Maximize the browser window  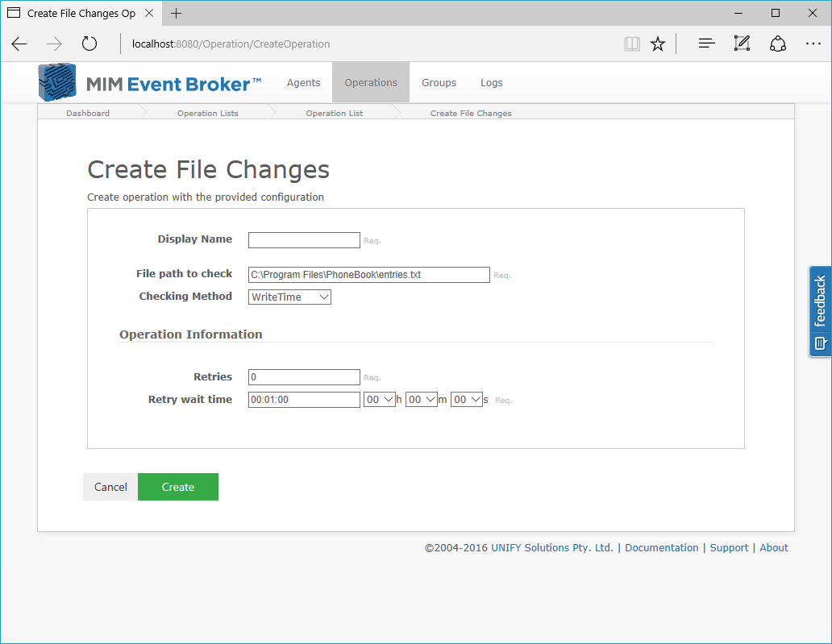pyautogui.click(x=776, y=13)
